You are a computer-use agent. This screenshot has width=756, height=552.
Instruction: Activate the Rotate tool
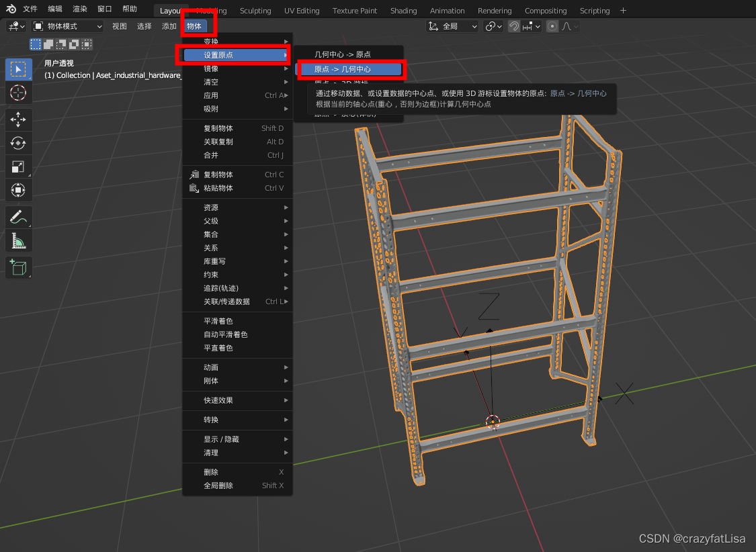pos(18,142)
